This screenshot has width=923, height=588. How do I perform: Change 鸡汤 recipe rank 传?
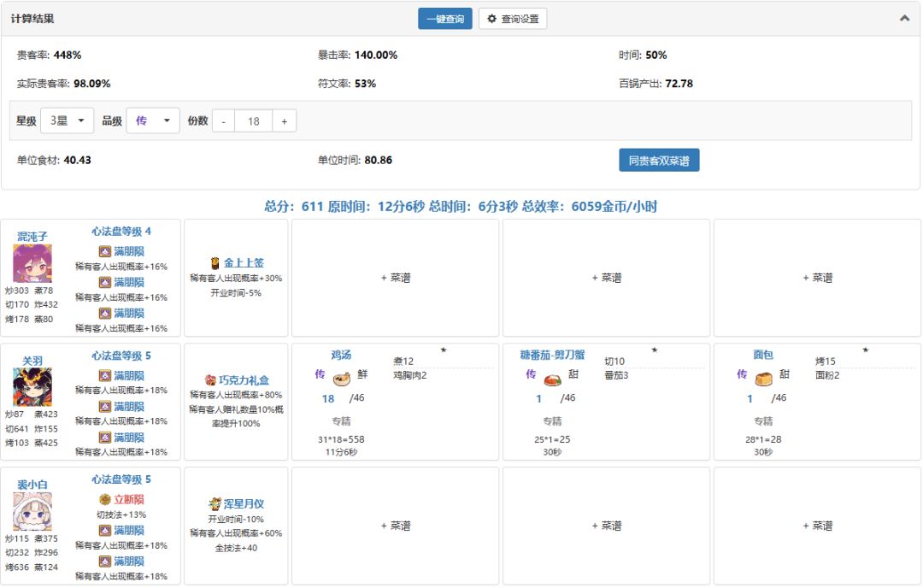(320, 374)
